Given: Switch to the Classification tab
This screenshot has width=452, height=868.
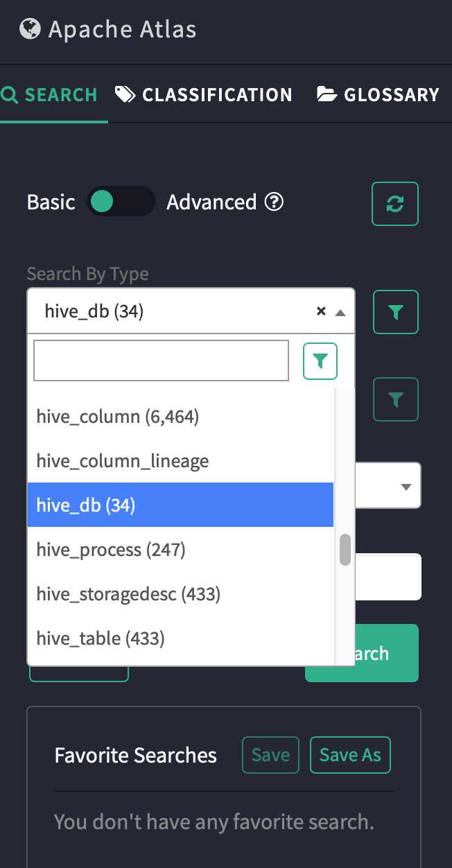Looking at the screenshot, I should 203,95.
